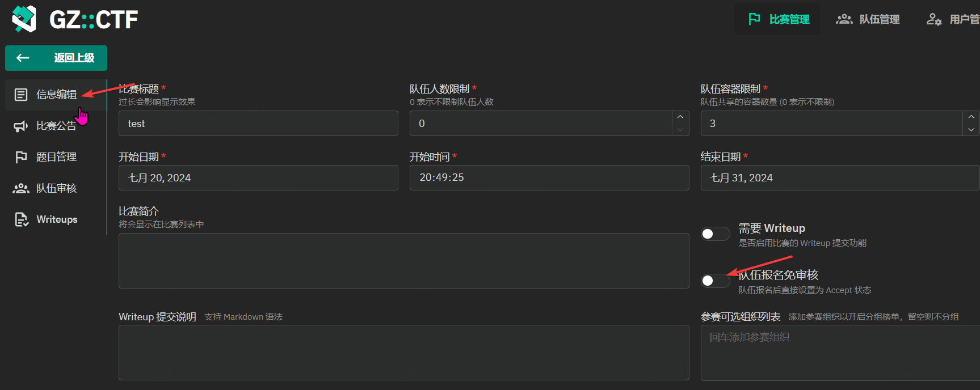Click the back arrow icon in 返回上级
This screenshot has height=390, width=980.
pyautogui.click(x=23, y=58)
